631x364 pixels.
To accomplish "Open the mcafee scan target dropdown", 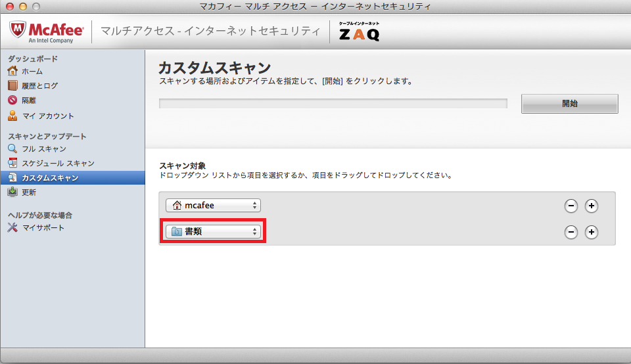I will click(x=213, y=206).
